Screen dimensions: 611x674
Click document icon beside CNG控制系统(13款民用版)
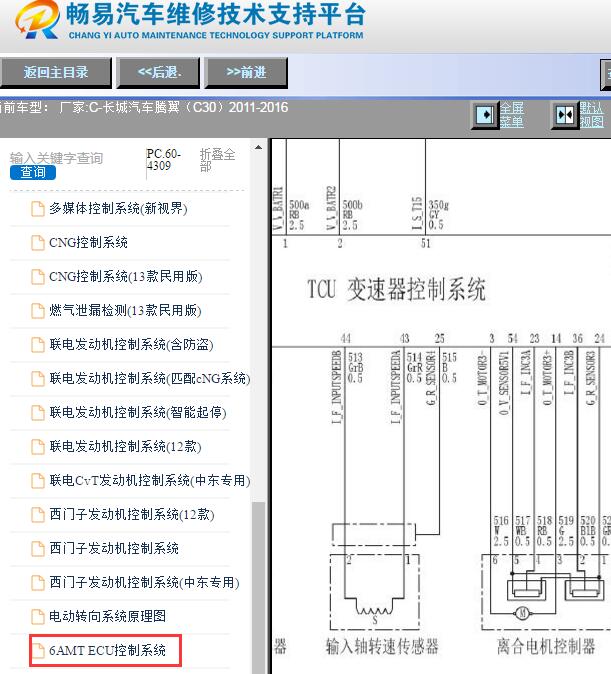click(38, 277)
